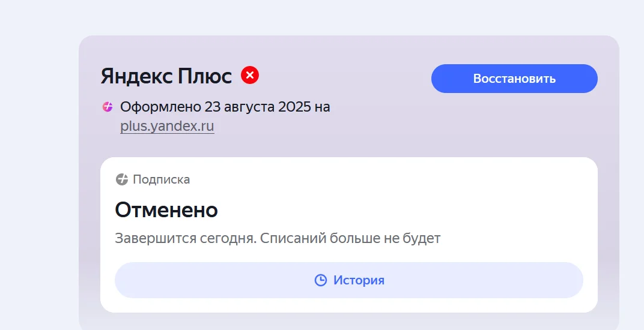The image size is (644, 330).
Task: Select the Яндекс Плюс title
Action: [x=166, y=76]
